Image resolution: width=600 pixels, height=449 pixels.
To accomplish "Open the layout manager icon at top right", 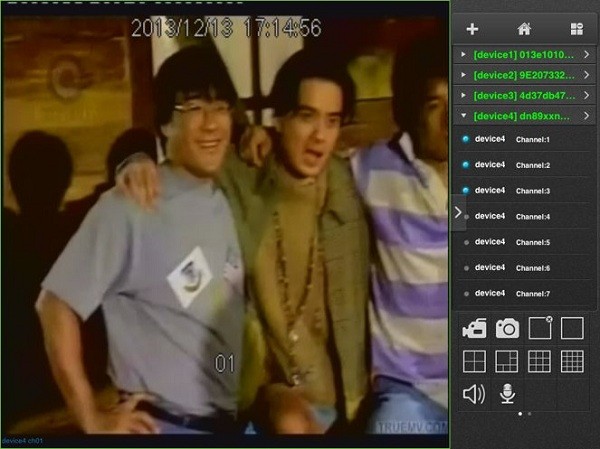I will (x=576, y=29).
